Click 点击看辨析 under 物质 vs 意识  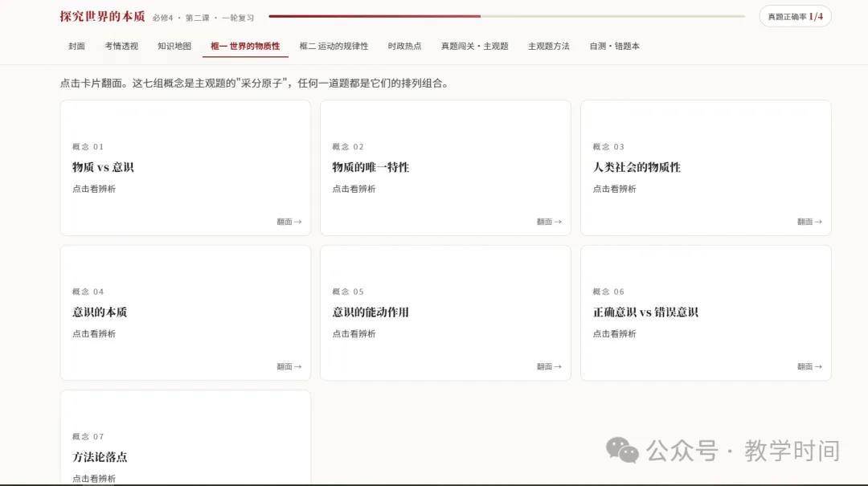(x=94, y=189)
